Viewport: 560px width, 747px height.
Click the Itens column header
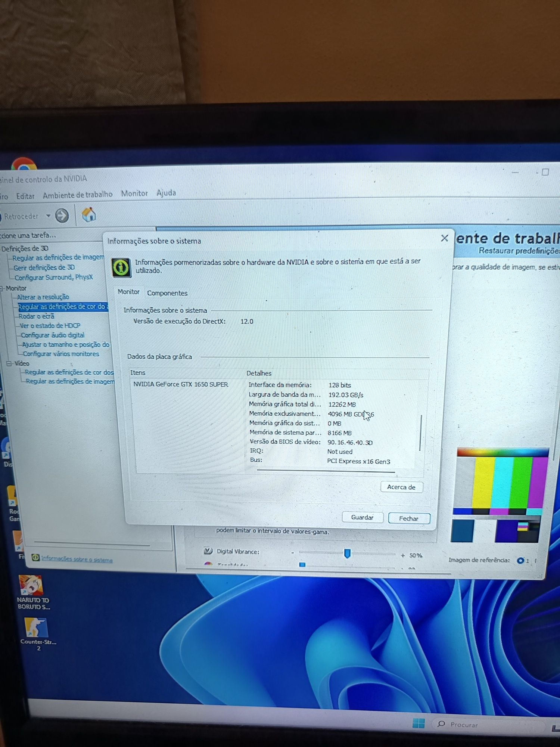[138, 372]
